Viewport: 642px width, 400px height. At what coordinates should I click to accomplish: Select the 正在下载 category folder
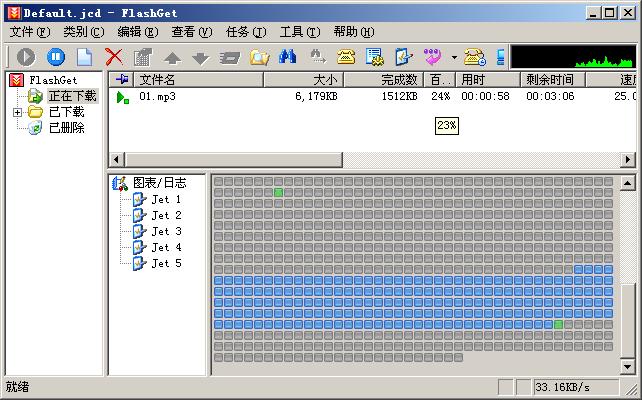coord(72,96)
